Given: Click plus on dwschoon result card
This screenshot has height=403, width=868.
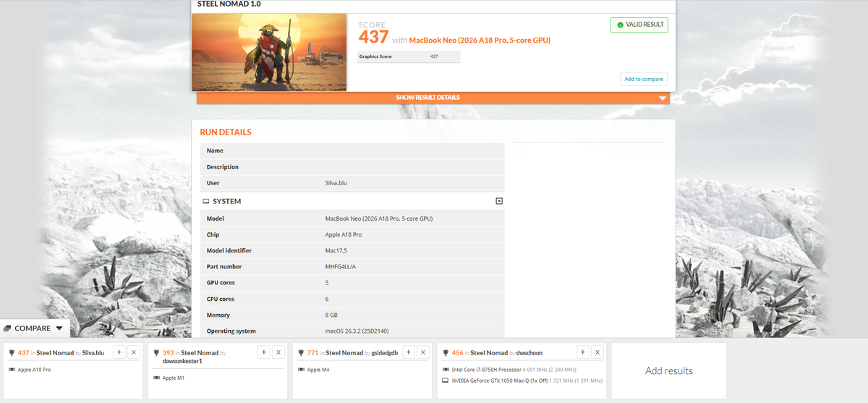Looking at the screenshot, I should 582,352.
